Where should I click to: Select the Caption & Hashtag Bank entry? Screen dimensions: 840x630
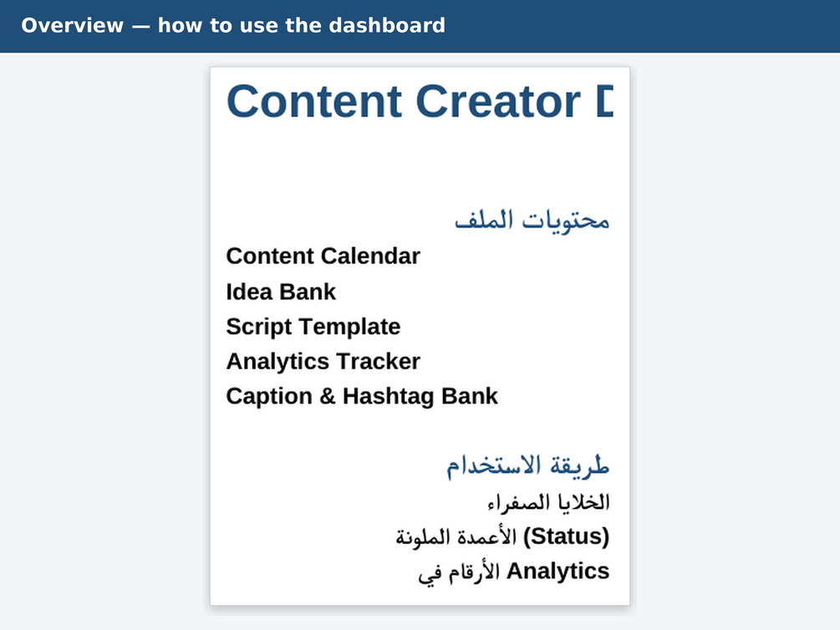pos(362,396)
